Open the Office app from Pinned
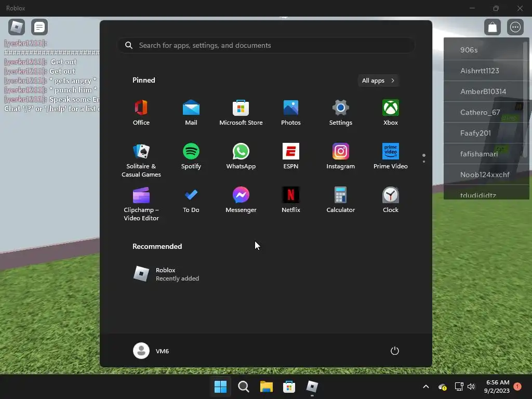The width and height of the screenshot is (532, 399). click(x=141, y=113)
